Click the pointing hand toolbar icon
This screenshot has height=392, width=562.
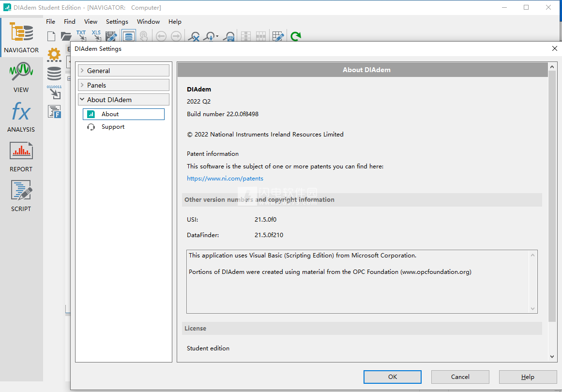[144, 36]
